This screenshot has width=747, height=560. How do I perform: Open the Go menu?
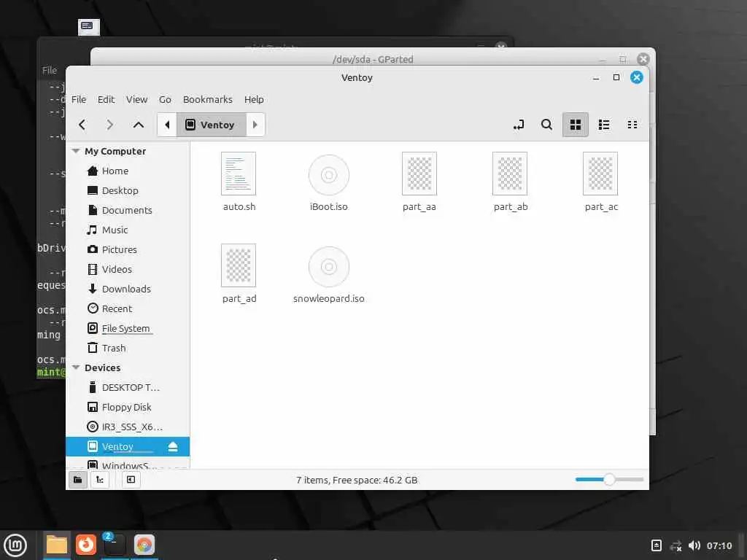tap(165, 99)
